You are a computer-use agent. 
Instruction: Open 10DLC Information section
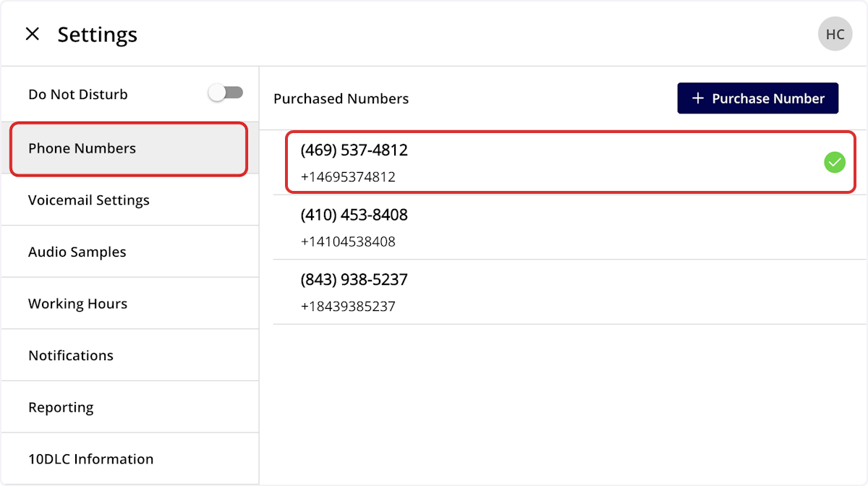coord(129,459)
